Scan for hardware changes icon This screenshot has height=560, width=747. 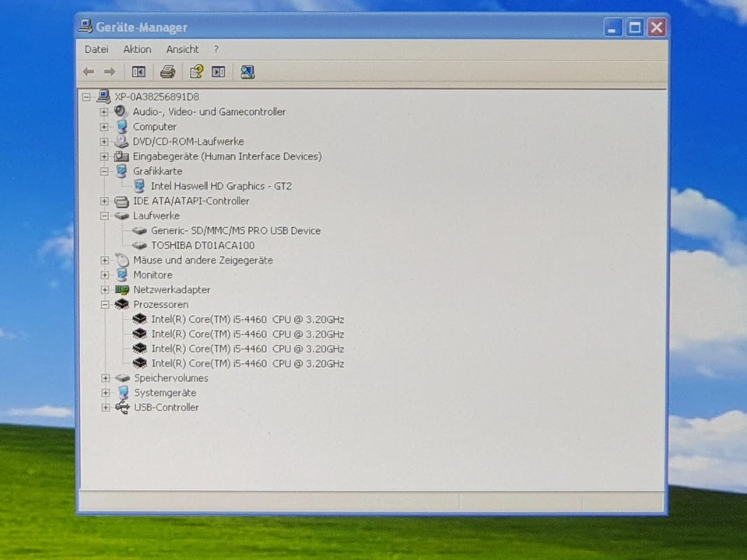[x=247, y=72]
